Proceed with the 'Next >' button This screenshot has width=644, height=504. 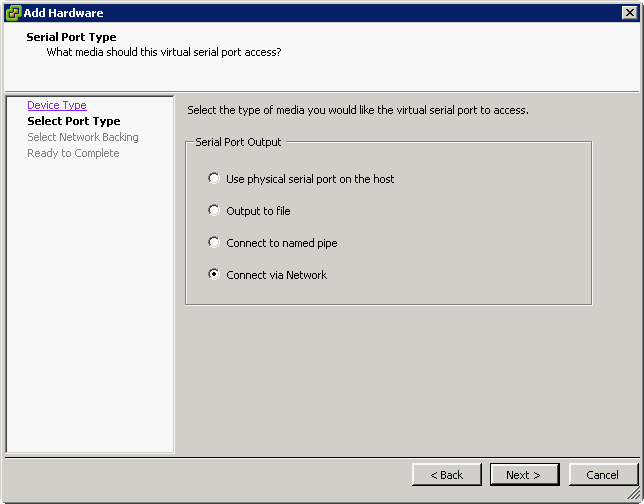[524, 475]
